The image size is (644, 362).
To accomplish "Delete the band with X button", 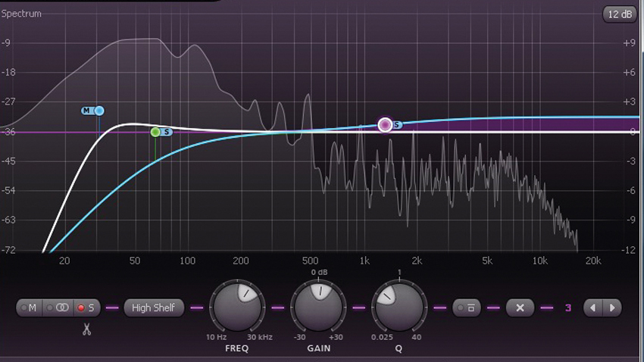I will [520, 307].
